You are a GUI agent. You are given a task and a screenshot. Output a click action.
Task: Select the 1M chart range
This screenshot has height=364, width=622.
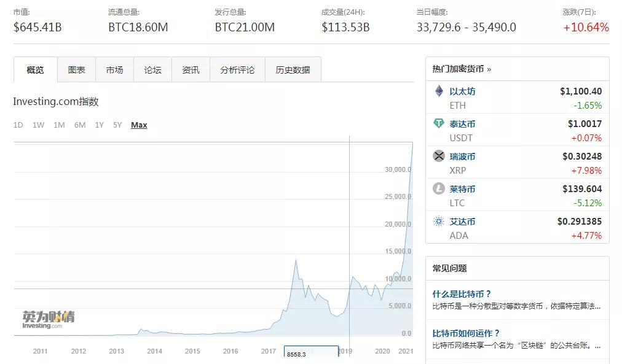pos(59,125)
